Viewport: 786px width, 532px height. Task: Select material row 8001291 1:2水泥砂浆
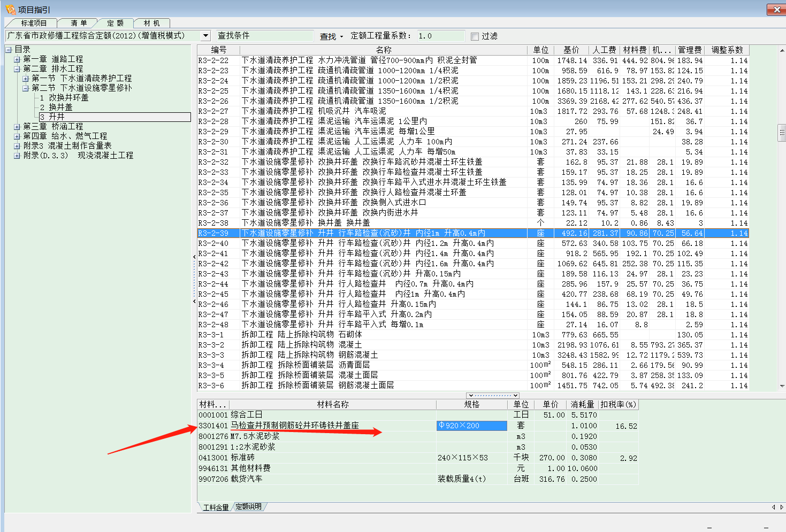[x=417, y=447]
